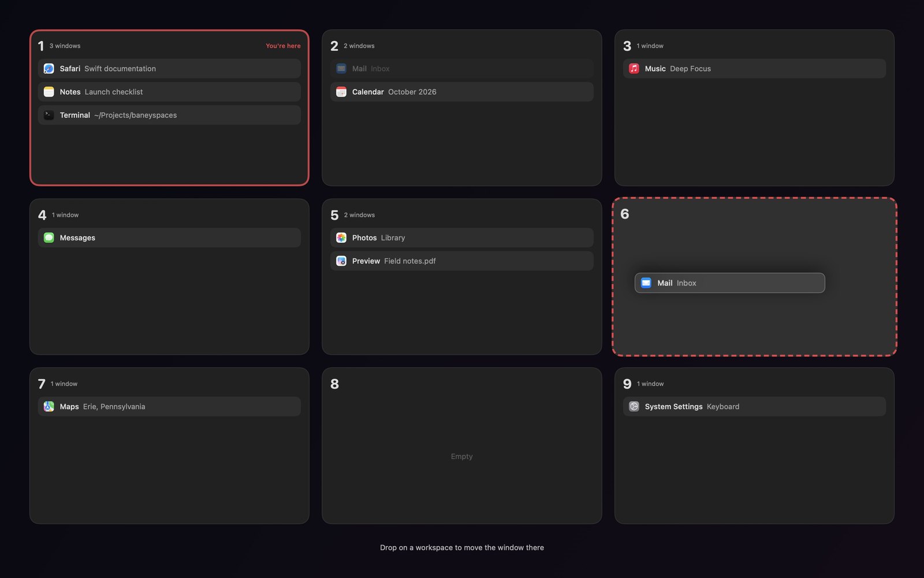
Task: Click the Inbox title in the dragged Mail chip
Action: click(x=687, y=283)
